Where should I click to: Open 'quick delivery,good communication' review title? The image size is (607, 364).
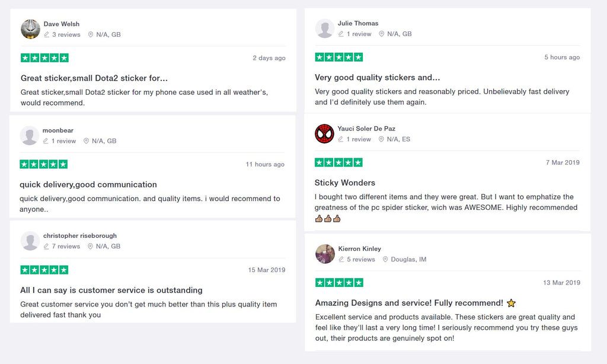(88, 184)
